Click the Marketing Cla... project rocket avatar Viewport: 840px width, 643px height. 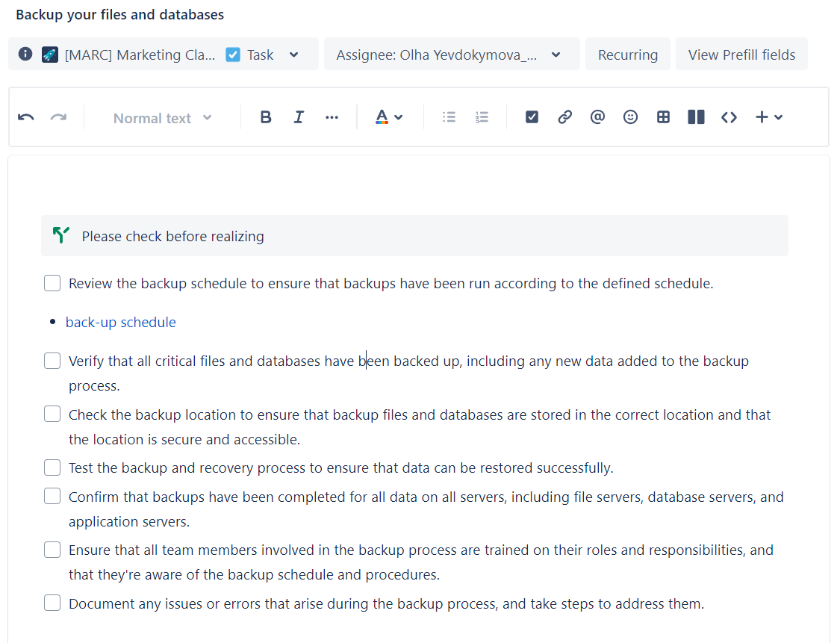tap(50, 55)
